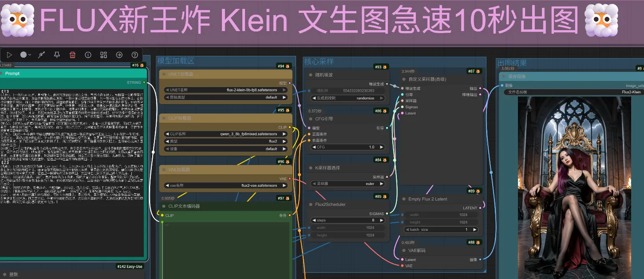Open workflow info via the info icon
The width and height of the screenshot is (644, 279).
(x=88, y=55)
